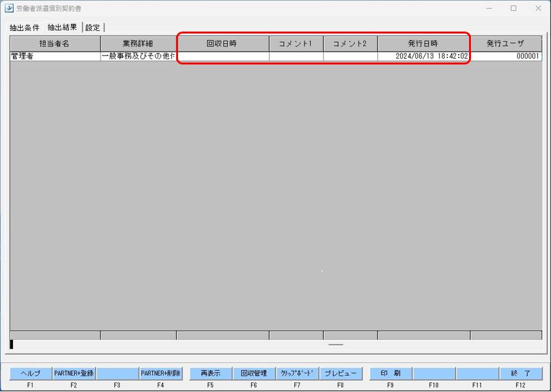
Task: Click the PARTNER+登録 button
Action: (74, 373)
